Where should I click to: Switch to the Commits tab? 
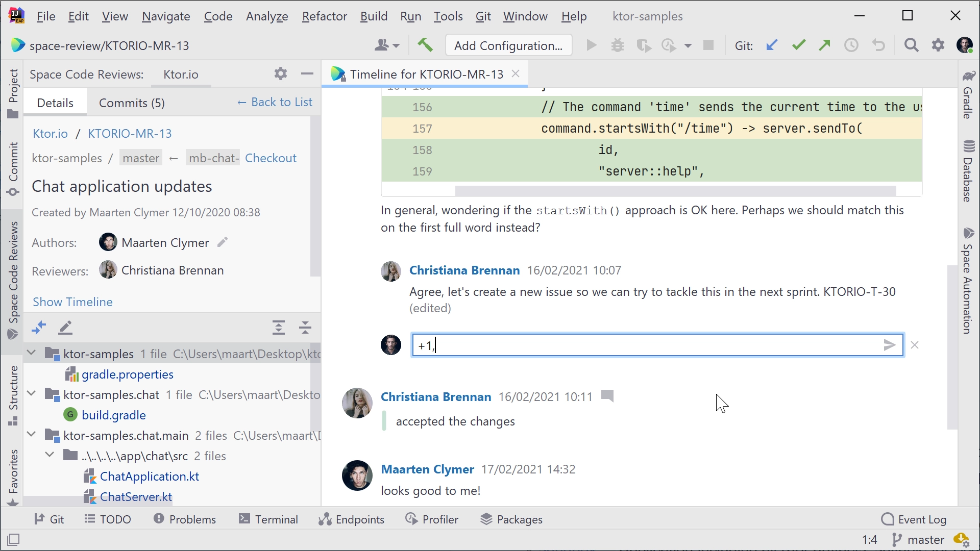coord(132,102)
